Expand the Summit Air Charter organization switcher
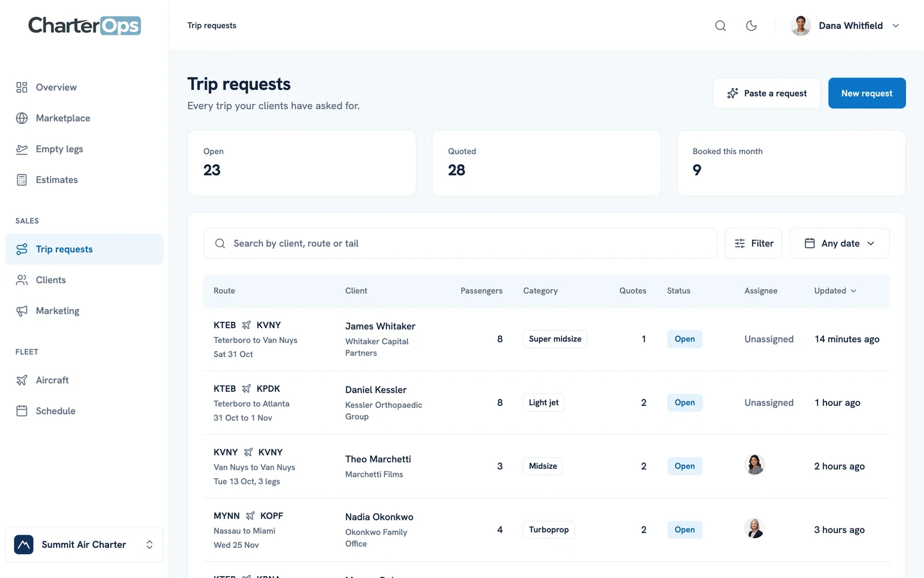This screenshot has height=578, width=924. [84, 545]
